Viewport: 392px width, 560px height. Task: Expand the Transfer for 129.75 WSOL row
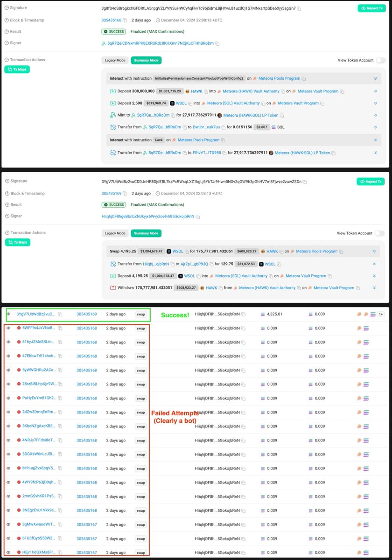pos(375,264)
